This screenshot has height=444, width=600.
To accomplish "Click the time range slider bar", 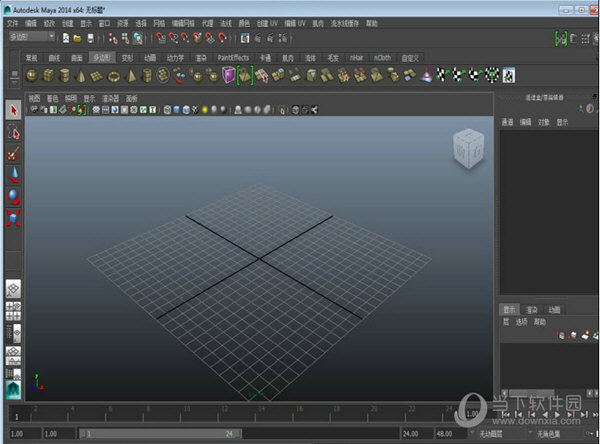I will click(x=160, y=434).
